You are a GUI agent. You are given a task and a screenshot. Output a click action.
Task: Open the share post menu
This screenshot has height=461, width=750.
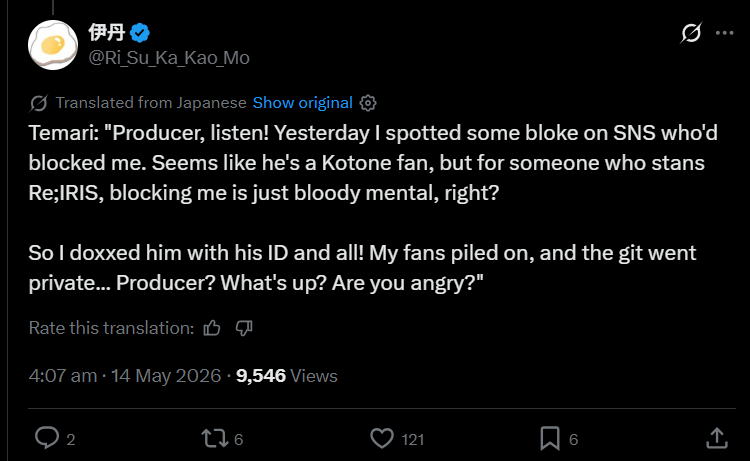(x=717, y=439)
